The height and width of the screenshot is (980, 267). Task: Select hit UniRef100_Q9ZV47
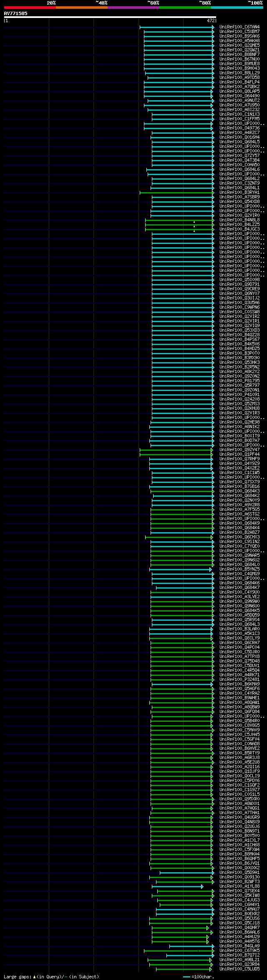239,450
